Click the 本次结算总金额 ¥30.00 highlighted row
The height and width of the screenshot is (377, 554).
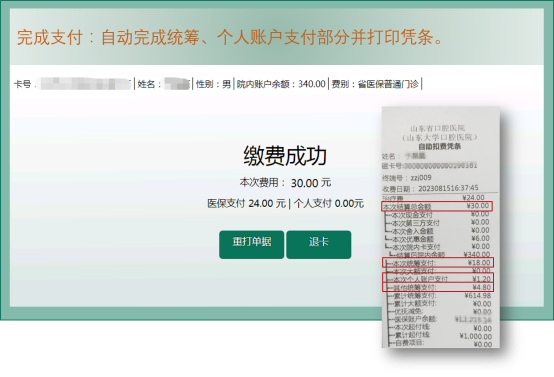tap(437, 206)
